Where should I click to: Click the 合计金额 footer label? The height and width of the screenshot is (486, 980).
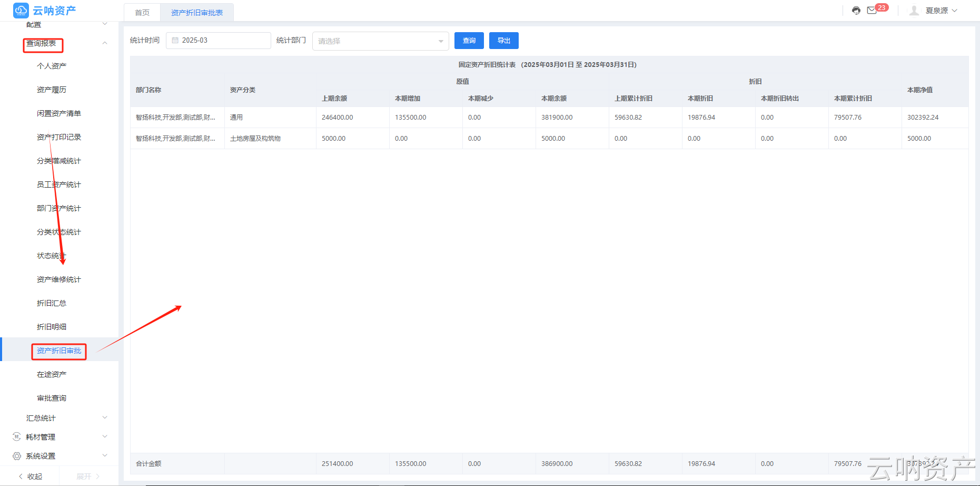[x=149, y=464]
